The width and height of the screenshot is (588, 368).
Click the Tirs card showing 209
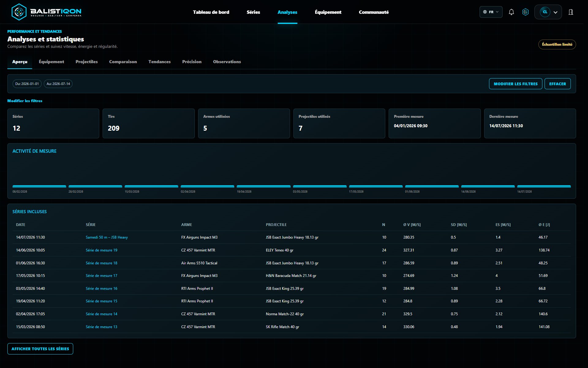149,123
